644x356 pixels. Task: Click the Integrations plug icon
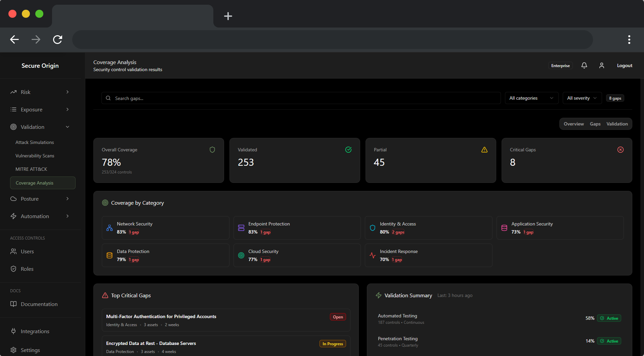coord(13,331)
